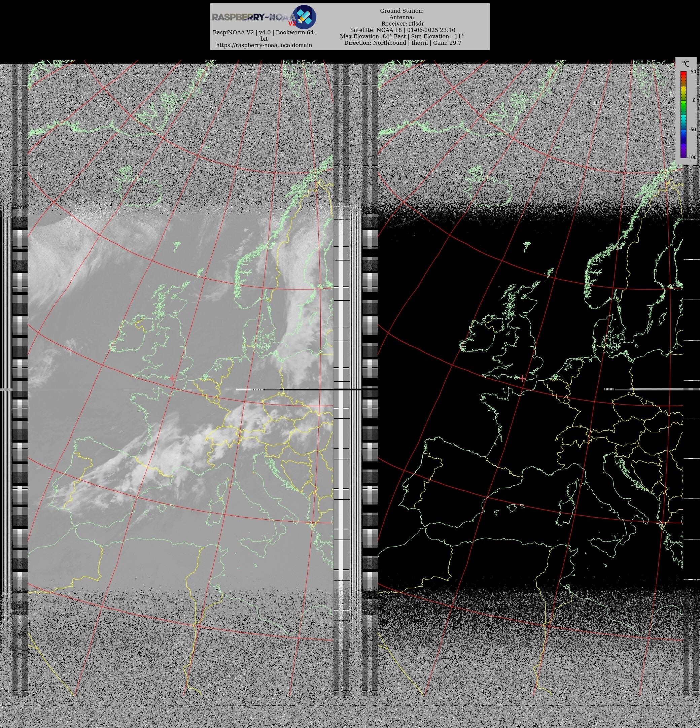The height and width of the screenshot is (728, 700).
Task: Click the red ground station cross on left image
Action: coord(172,379)
